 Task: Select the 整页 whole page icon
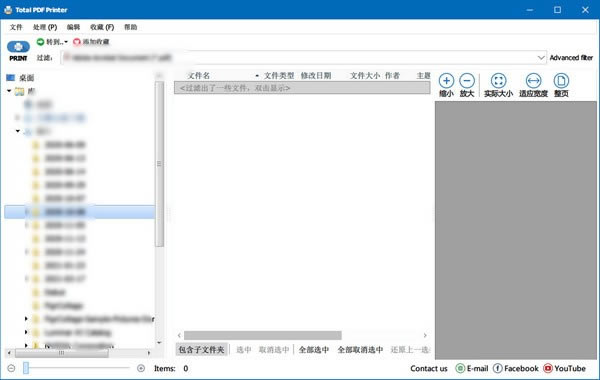pyautogui.click(x=561, y=81)
